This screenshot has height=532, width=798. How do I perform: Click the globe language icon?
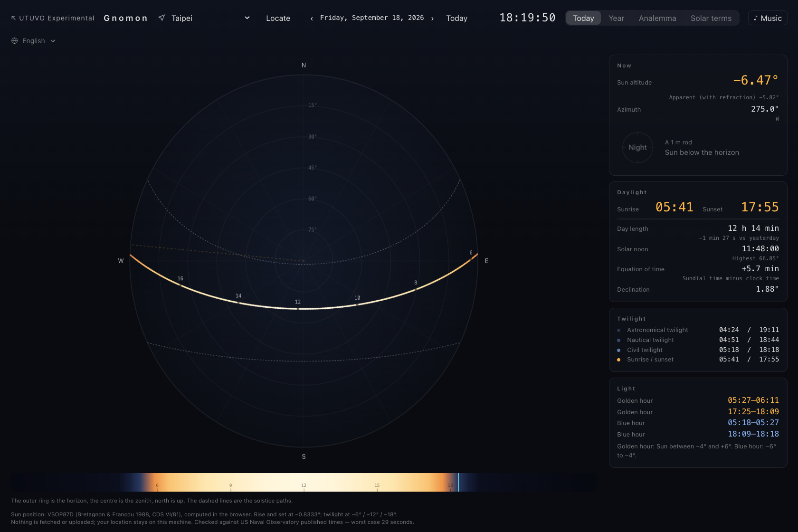15,41
